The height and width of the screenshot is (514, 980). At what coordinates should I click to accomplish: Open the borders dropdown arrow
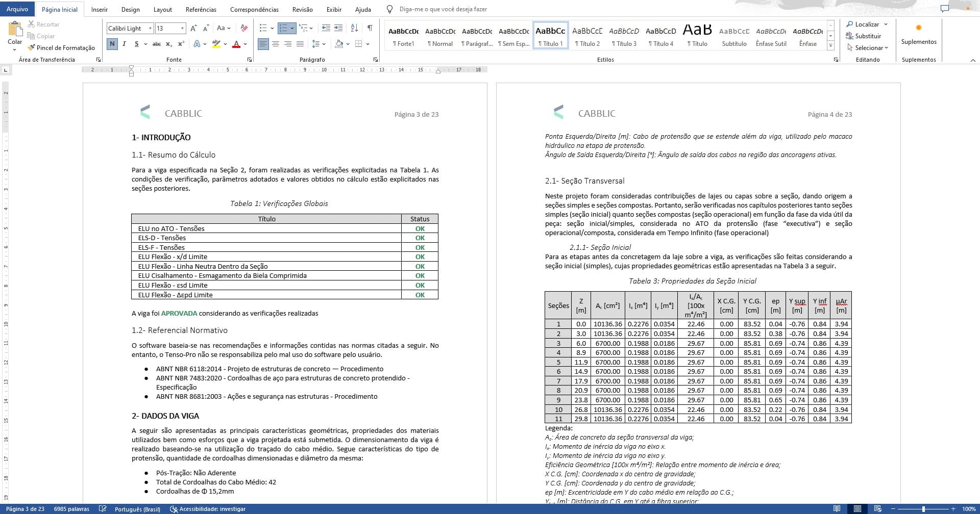[x=367, y=44]
